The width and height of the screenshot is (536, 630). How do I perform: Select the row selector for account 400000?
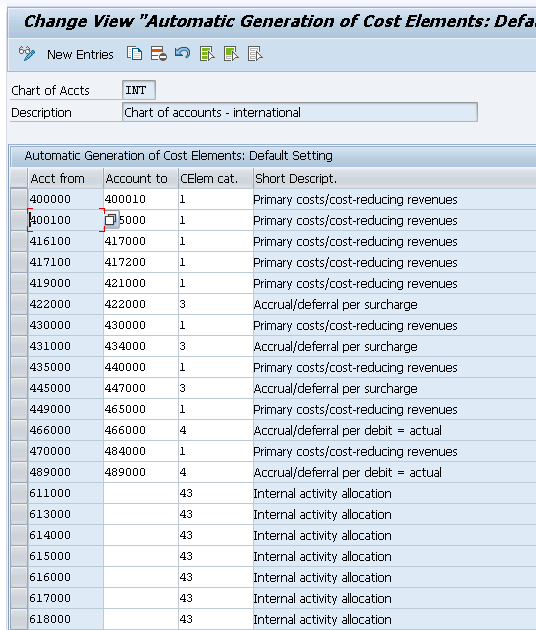(x=19, y=199)
